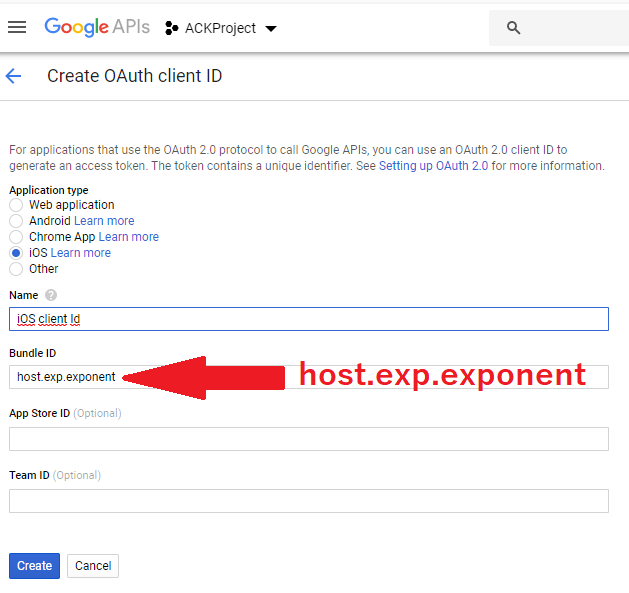The height and width of the screenshot is (593, 629).
Task: Click the ACKProject project name
Action: pos(220,28)
